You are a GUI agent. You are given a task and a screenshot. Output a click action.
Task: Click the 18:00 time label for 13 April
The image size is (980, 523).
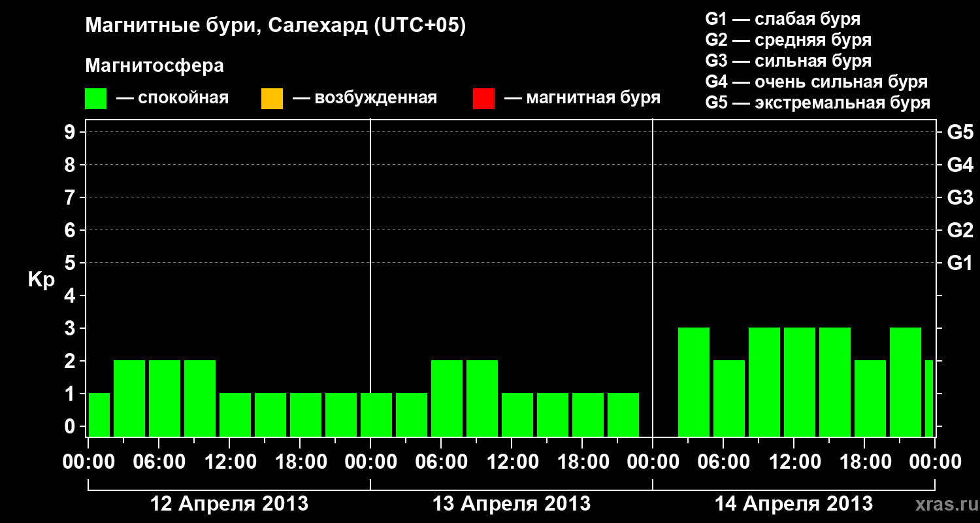(582, 462)
